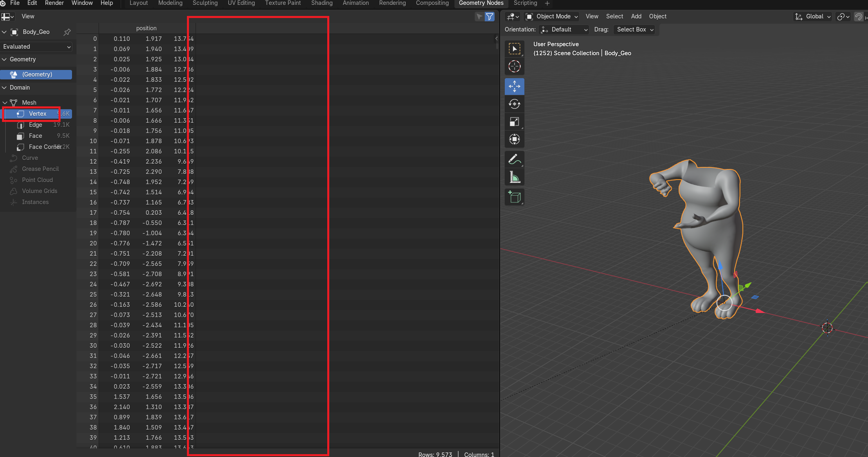The width and height of the screenshot is (868, 457).
Task: Toggle viewport snapping magnet
Action: point(858,16)
